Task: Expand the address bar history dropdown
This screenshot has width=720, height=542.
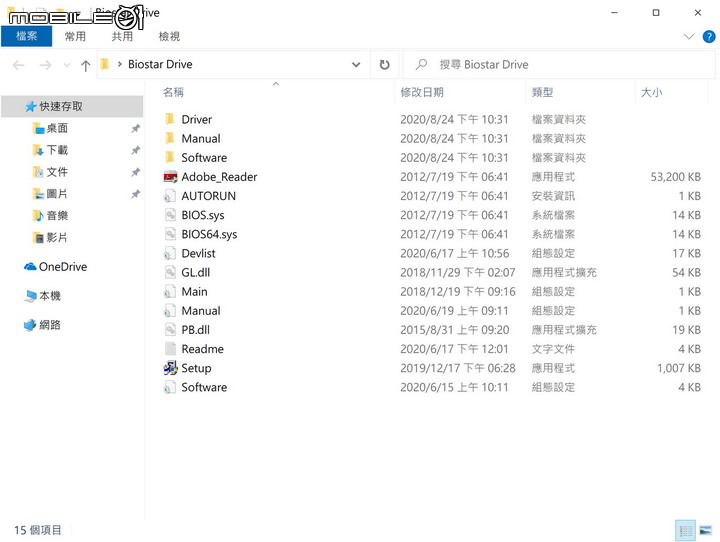Action: point(356,65)
